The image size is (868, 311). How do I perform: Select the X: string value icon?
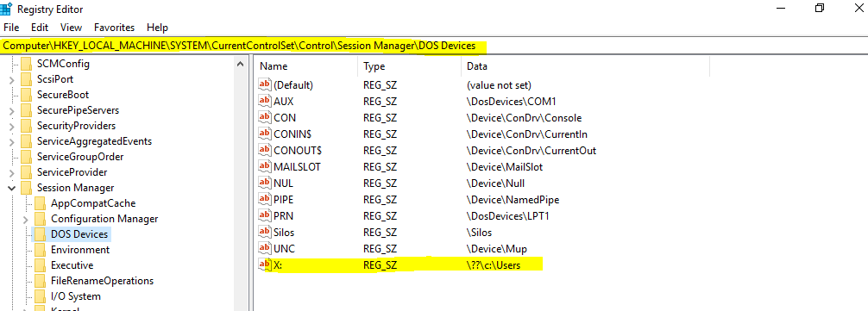coord(265,265)
